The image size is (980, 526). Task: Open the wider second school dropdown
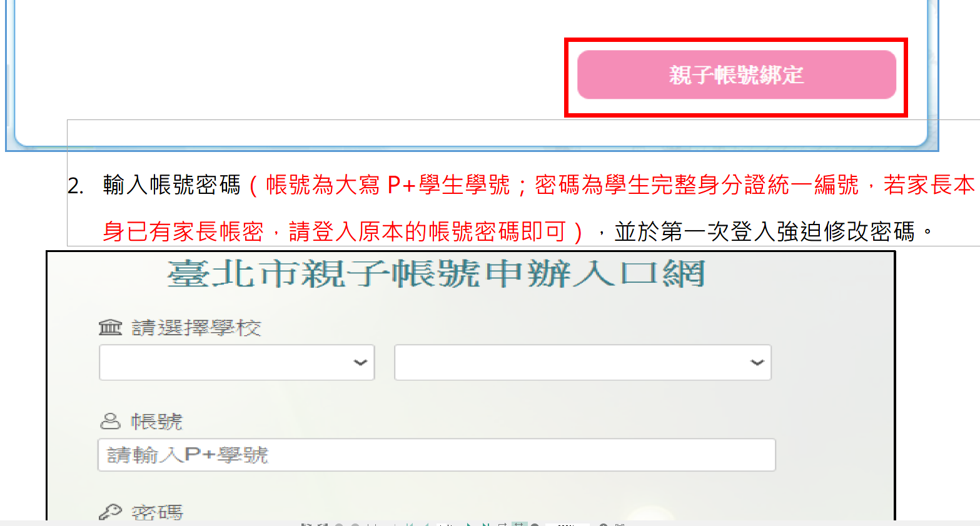pos(583,362)
